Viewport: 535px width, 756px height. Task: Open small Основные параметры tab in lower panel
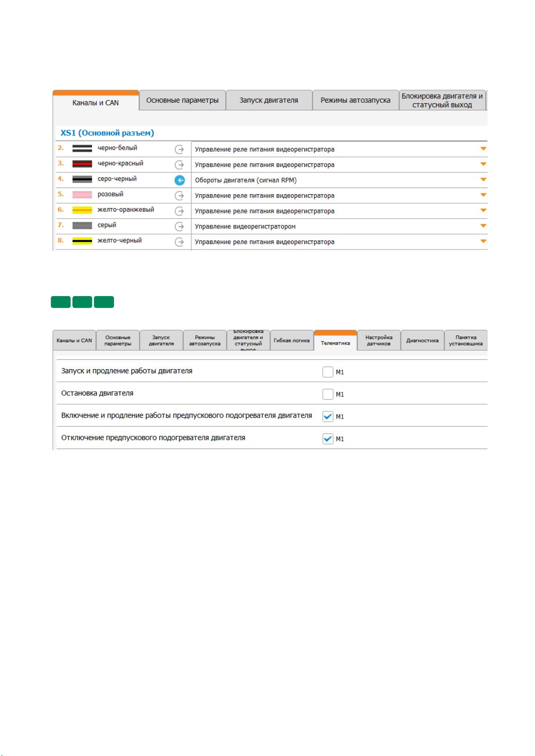[x=118, y=340]
